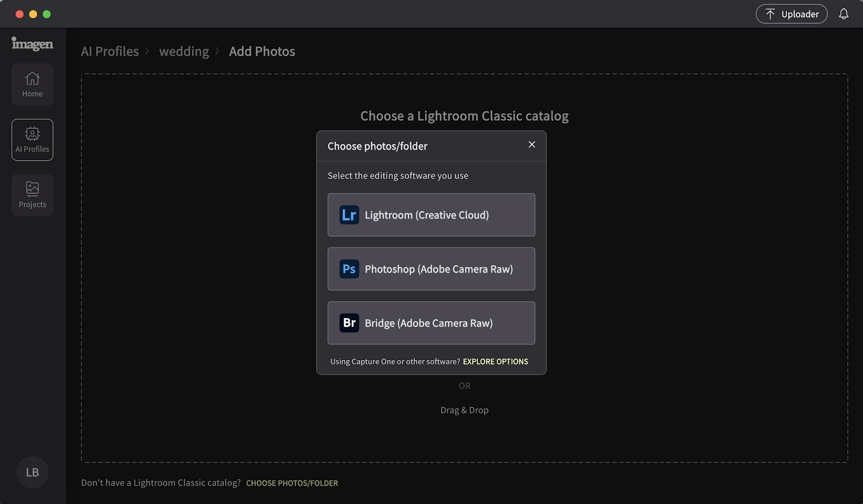Click the macOS yellow minimize button
The image size is (863, 504).
(x=33, y=14)
